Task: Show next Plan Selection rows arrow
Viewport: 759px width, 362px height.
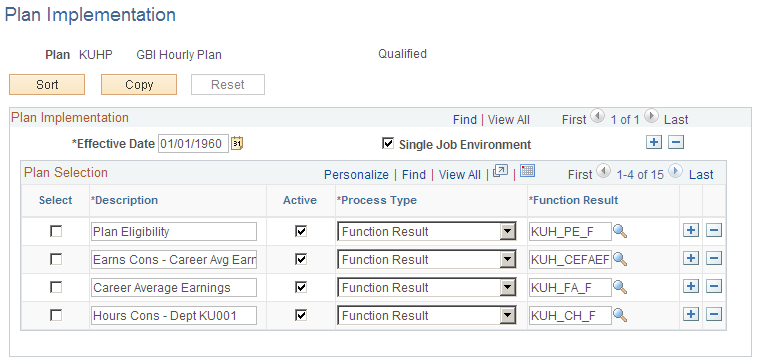Action: (676, 171)
